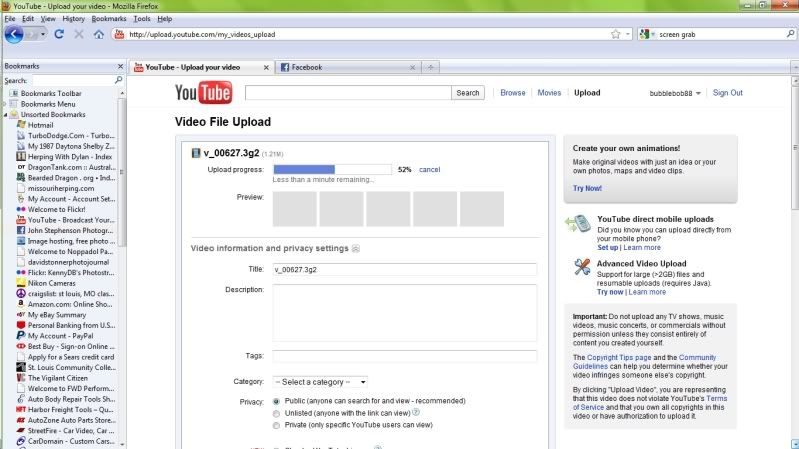Open the Hotmail bookmark
This screenshot has height=449, width=799.
[40, 125]
